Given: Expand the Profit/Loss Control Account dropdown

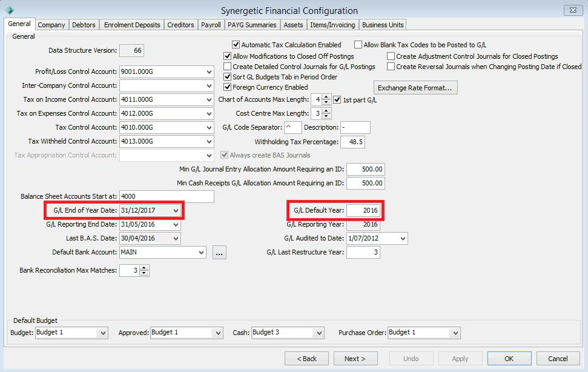Looking at the screenshot, I should click(209, 71).
